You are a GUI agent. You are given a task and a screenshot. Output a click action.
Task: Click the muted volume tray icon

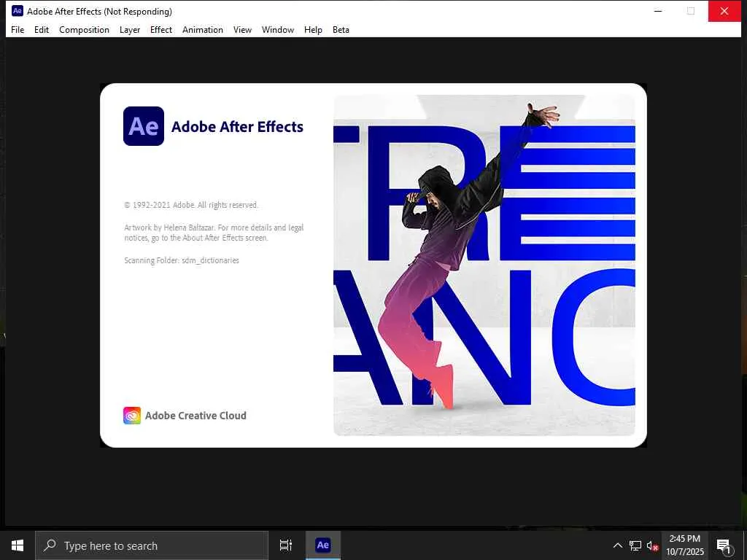[652, 545]
